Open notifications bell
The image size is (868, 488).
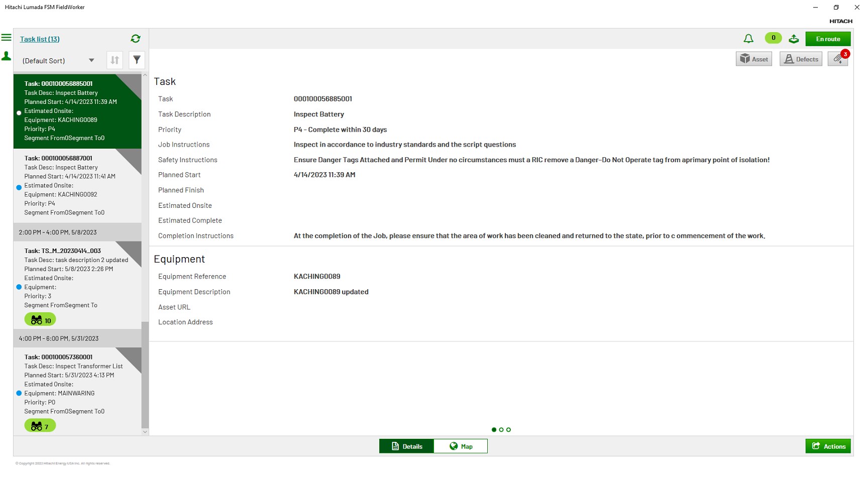tap(748, 39)
